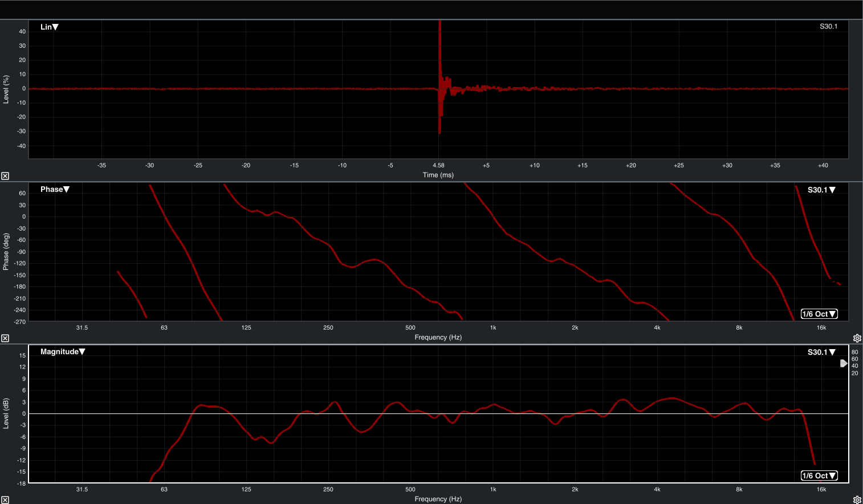
Task: Open the Phase graph type dropdown
Action: tap(55, 189)
